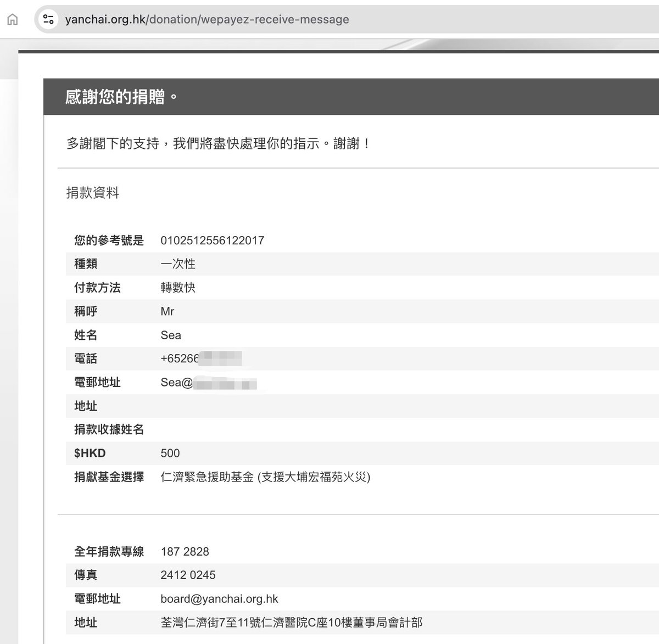Click the fax number 2412 0245
This screenshot has height=644, width=659.
[188, 575]
